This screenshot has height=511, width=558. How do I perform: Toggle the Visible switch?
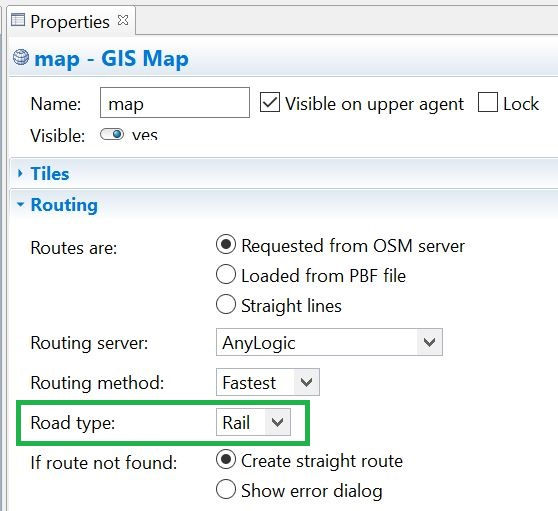pos(112,135)
